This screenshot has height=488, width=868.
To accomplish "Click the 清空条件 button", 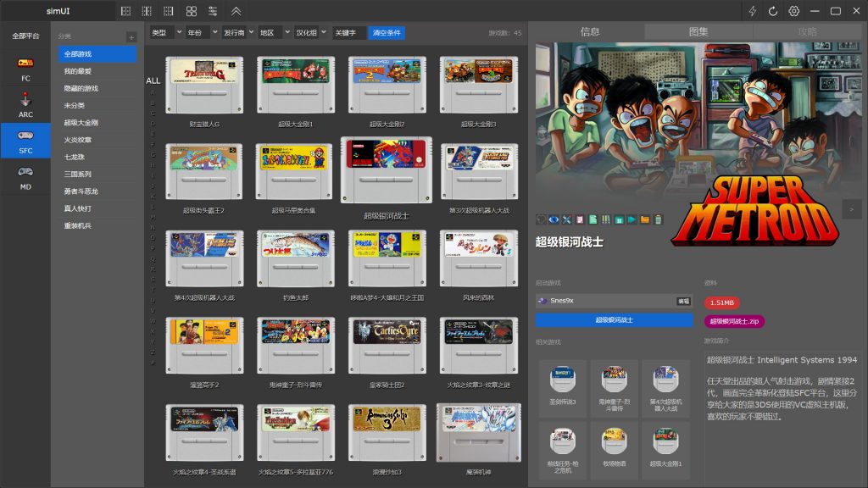I will point(387,32).
